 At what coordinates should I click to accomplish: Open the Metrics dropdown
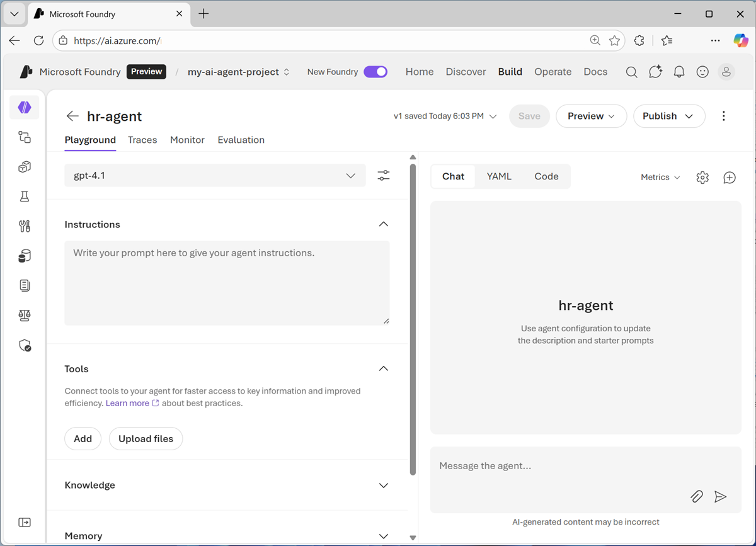[659, 177]
